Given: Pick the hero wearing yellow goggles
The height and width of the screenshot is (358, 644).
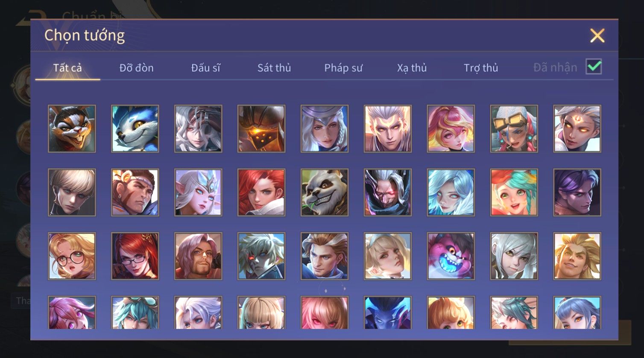Looking at the screenshot, I should tap(514, 129).
